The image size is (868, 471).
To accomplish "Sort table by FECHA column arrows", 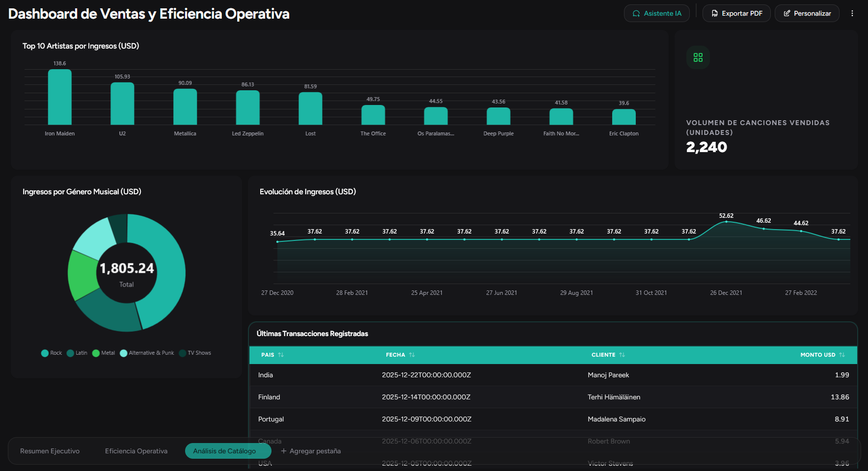I will click(x=412, y=355).
